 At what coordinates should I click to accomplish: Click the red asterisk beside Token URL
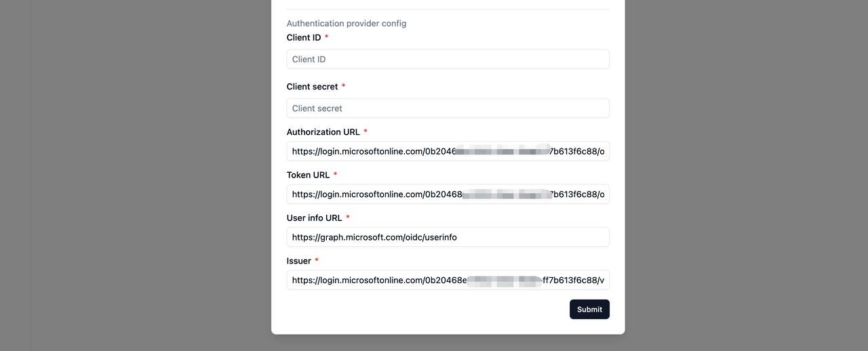(335, 173)
